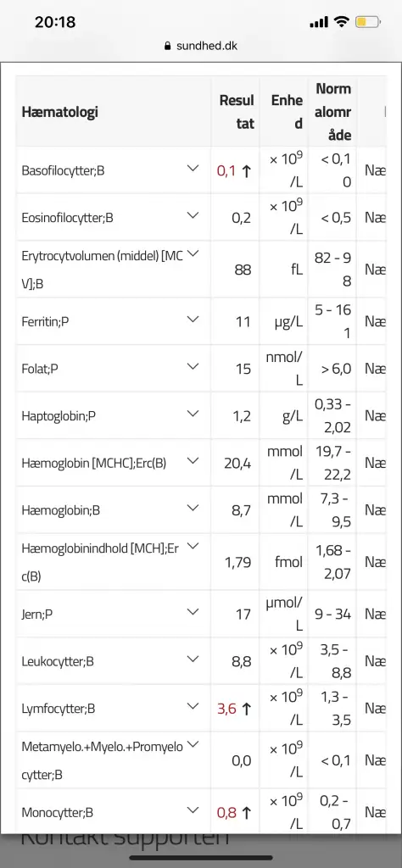
Task: Expand the Eosinofilocytter;B row chevron
Action: pyautogui.click(x=193, y=215)
